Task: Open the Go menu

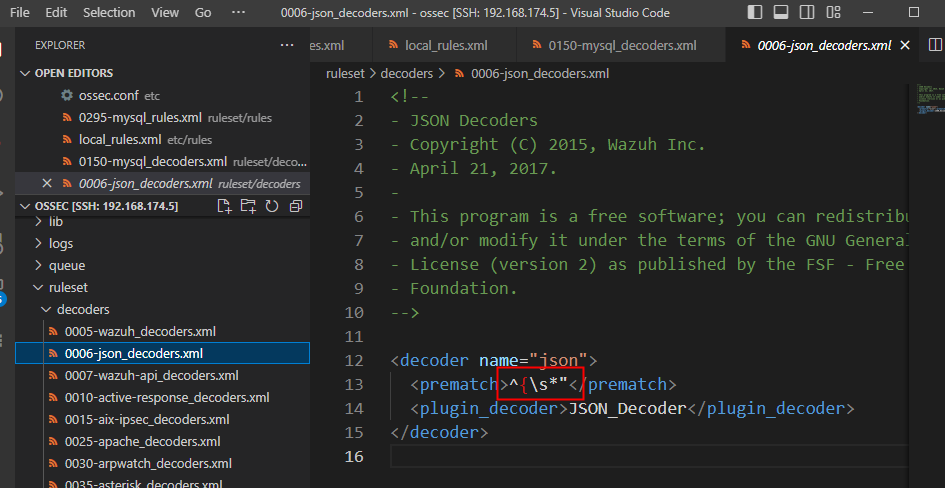Action: coord(203,13)
